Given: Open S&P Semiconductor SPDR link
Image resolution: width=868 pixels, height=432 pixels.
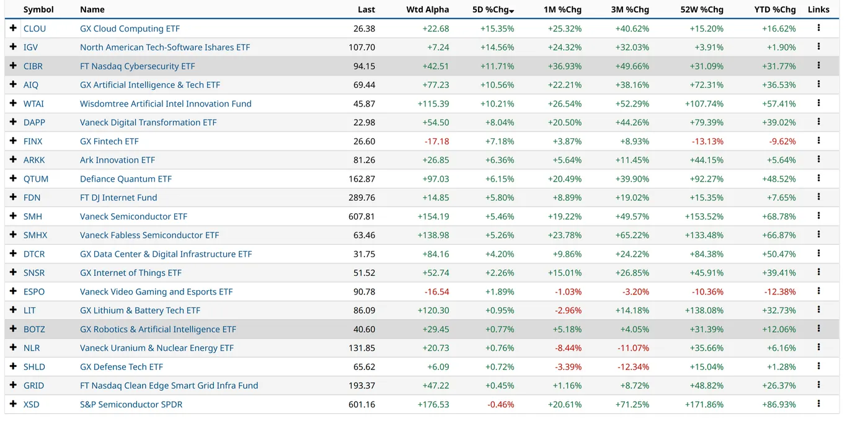Looking at the screenshot, I should [131, 404].
